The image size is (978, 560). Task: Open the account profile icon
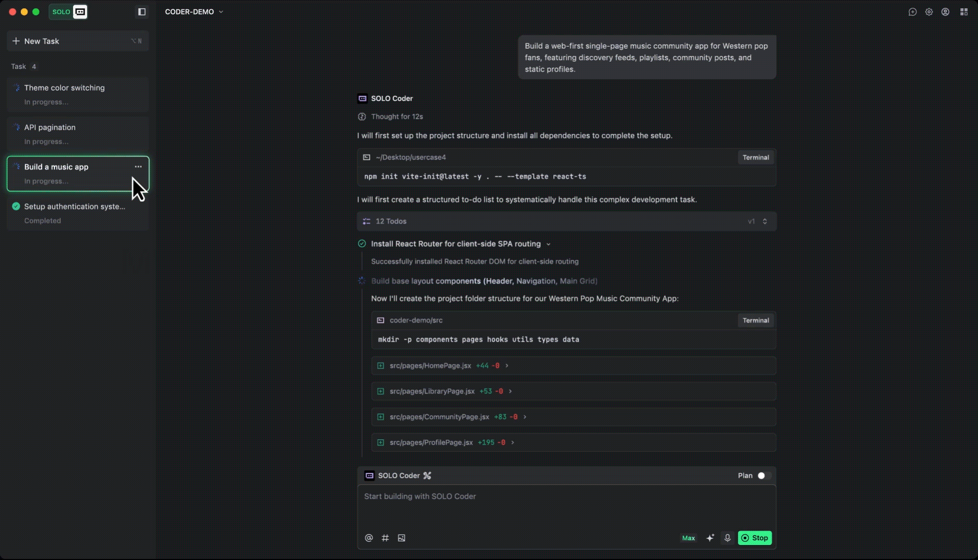[946, 11]
